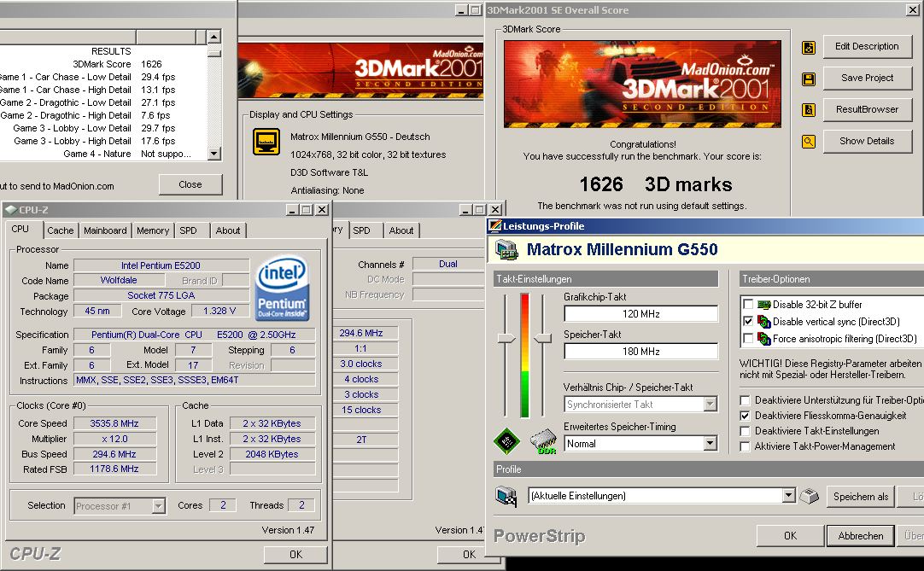Click the Intel Pentium logo in CPU-Z
Screen dimensions: 924x571
point(283,288)
